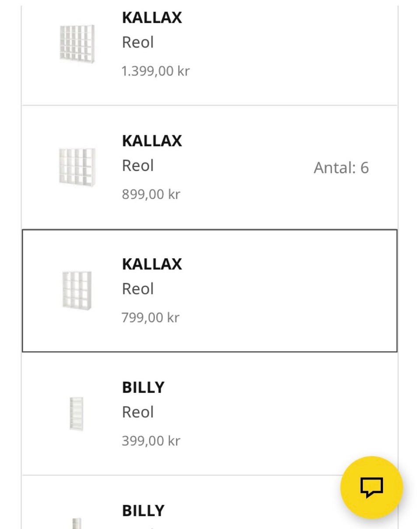420x529 pixels.
Task: Tap "Reol" in the highlighted KALLAX row
Action: (138, 289)
